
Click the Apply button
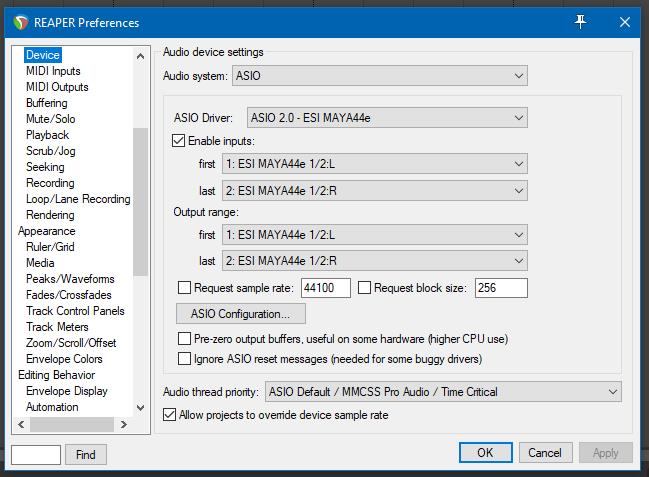[x=606, y=453]
